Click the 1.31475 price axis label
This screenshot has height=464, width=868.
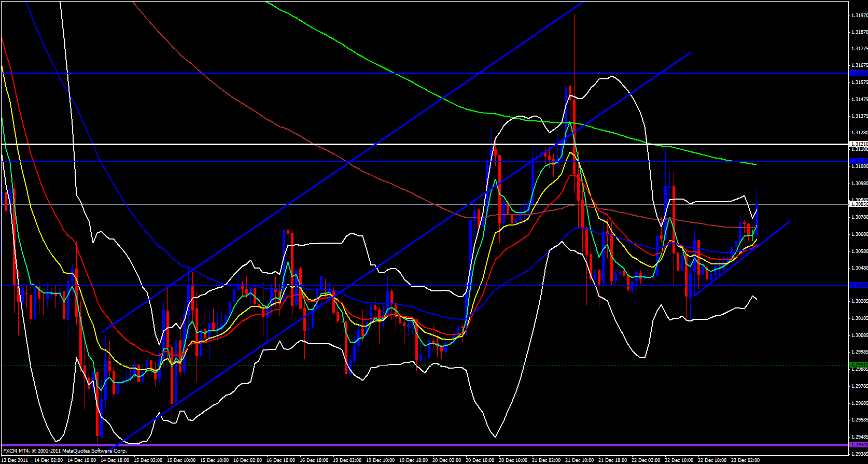coord(860,100)
